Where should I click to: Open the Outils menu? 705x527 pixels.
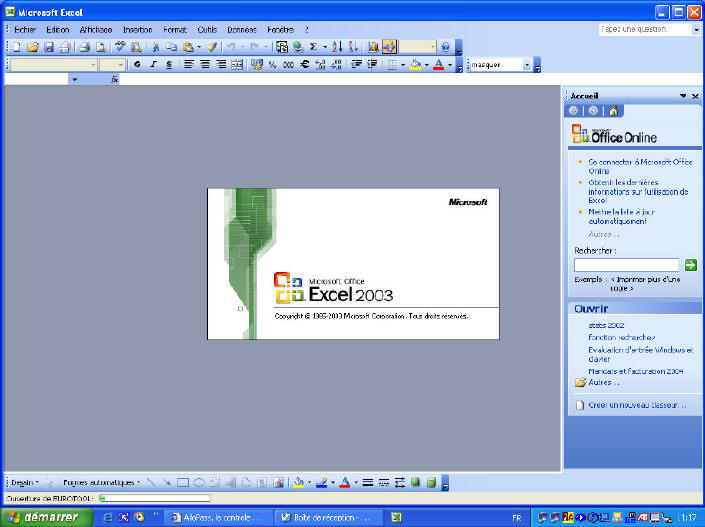pyautogui.click(x=207, y=30)
